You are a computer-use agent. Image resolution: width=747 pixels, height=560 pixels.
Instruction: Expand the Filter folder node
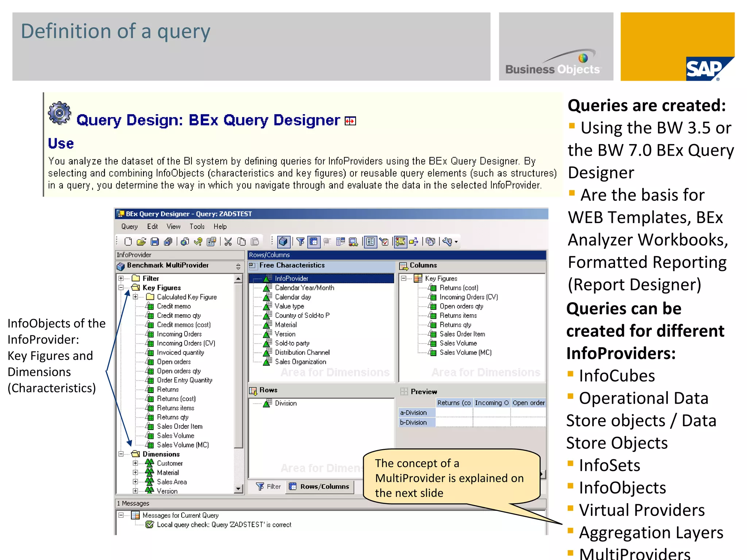(x=121, y=278)
